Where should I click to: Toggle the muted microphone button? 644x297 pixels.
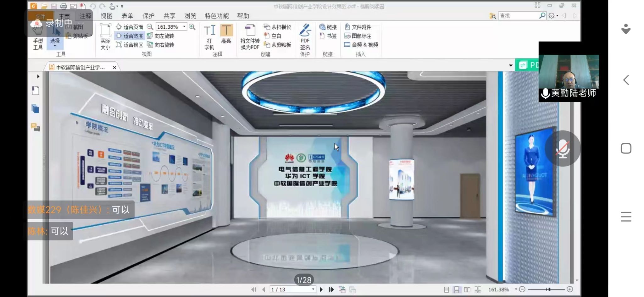tap(562, 149)
